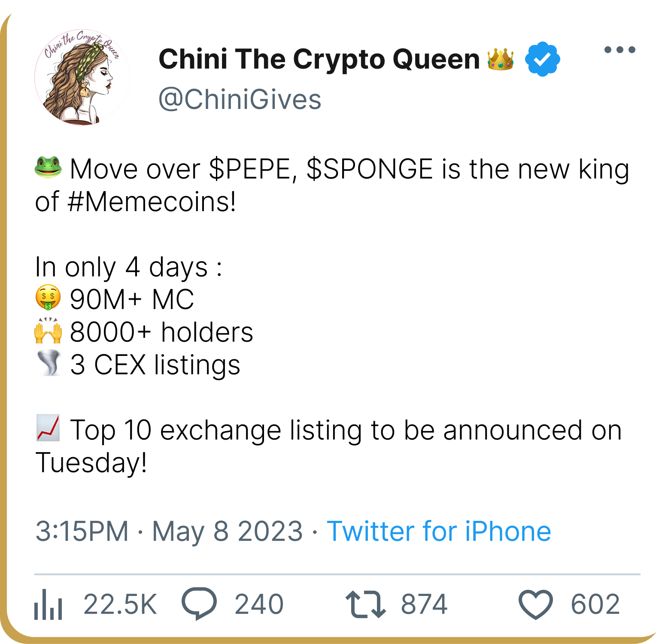Open the Twitter for iPhone link

pyautogui.click(x=439, y=531)
